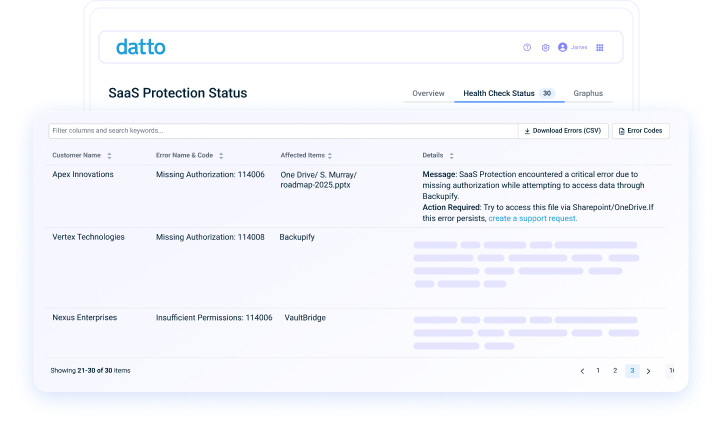Click the Backupify affected item cell

pos(297,237)
